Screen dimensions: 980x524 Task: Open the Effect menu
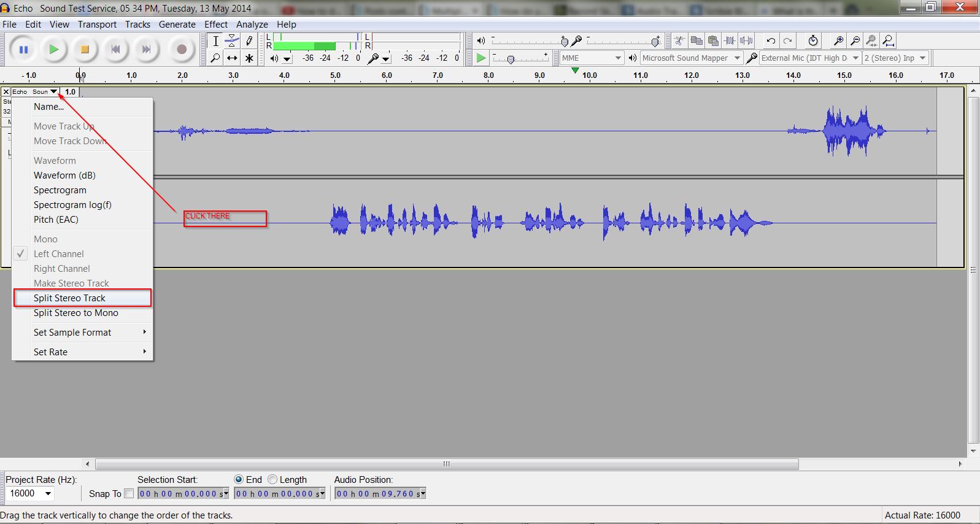(216, 24)
